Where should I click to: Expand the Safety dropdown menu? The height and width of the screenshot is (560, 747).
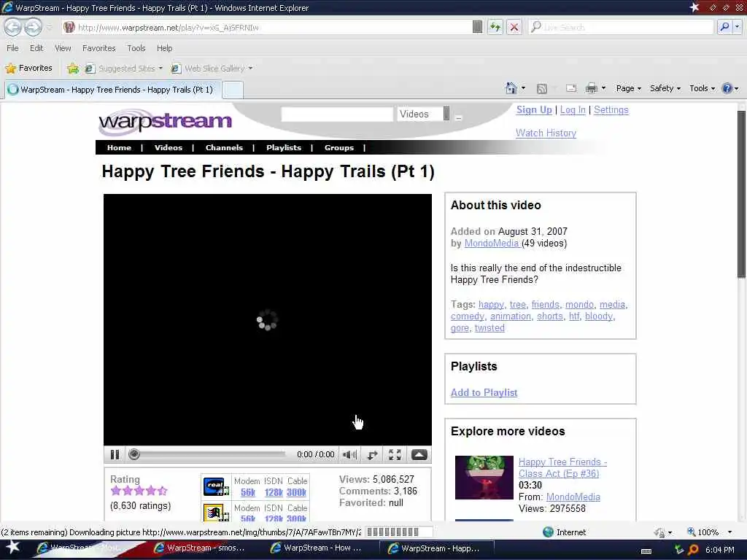pos(665,88)
